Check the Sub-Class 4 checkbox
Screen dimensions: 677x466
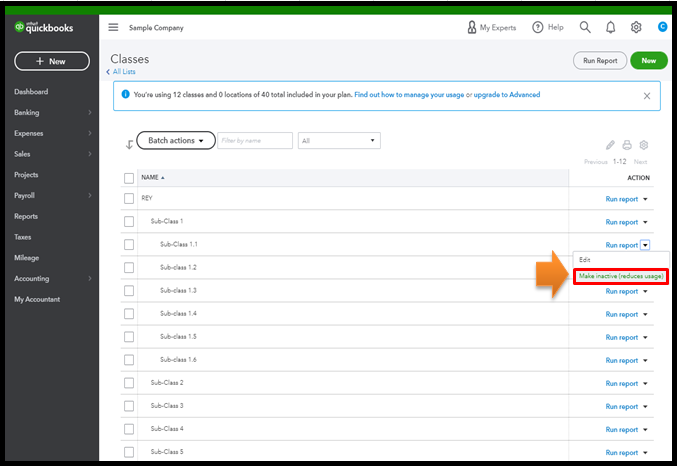tap(129, 429)
